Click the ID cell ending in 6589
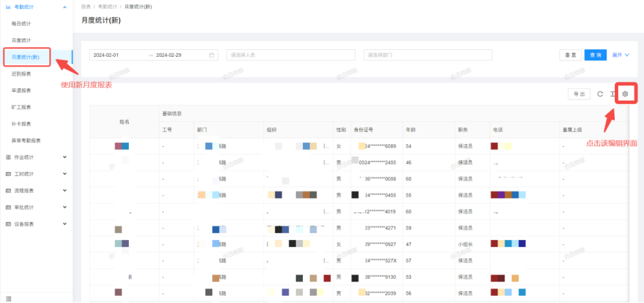644x303 pixels. point(376,146)
